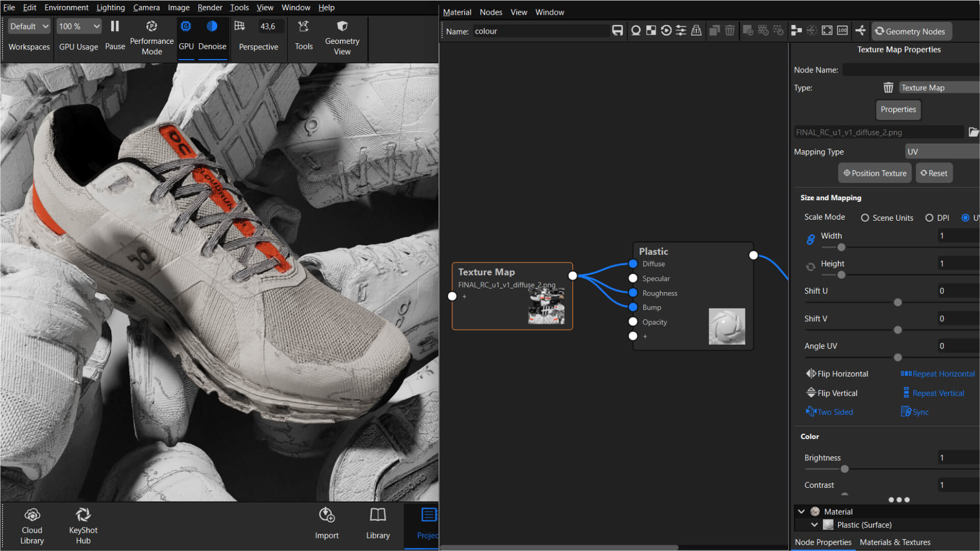Click the three dots panel divider handle
Viewport: 980px width, 551px height.
click(x=899, y=500)
